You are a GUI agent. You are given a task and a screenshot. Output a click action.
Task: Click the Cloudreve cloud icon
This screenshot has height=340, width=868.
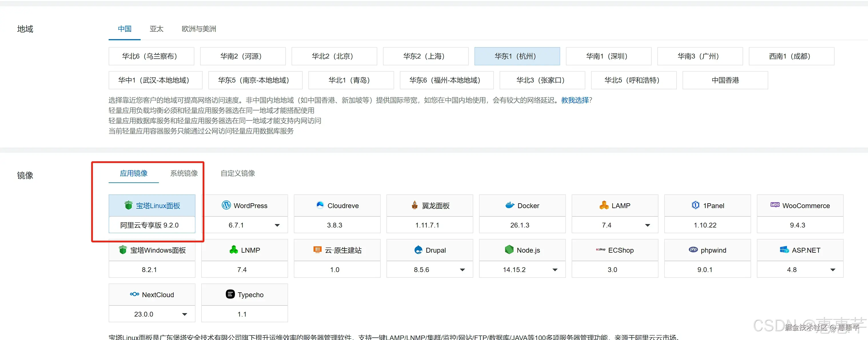[320, 205]
